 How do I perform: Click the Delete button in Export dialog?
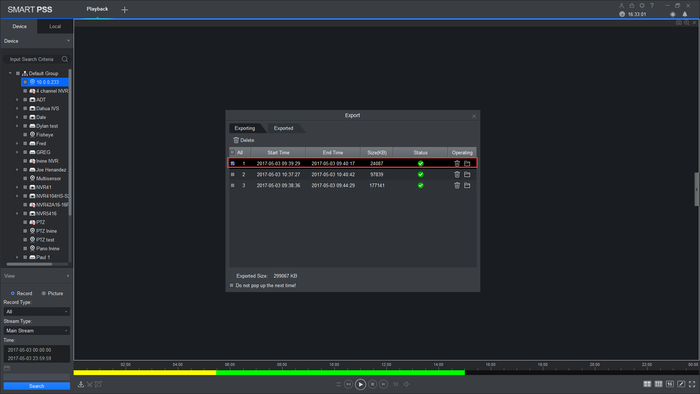[244, 140]
